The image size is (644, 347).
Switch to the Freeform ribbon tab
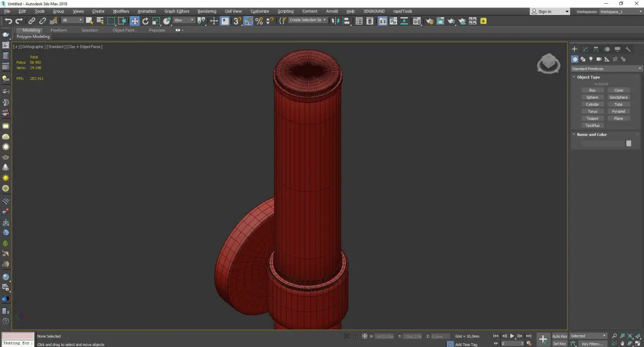[58, 31]
